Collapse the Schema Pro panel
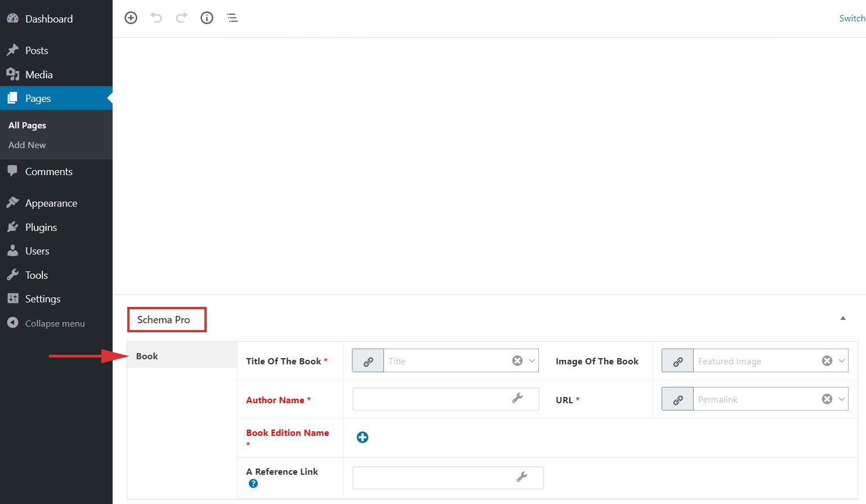The image size is (866, 504). 842,318
